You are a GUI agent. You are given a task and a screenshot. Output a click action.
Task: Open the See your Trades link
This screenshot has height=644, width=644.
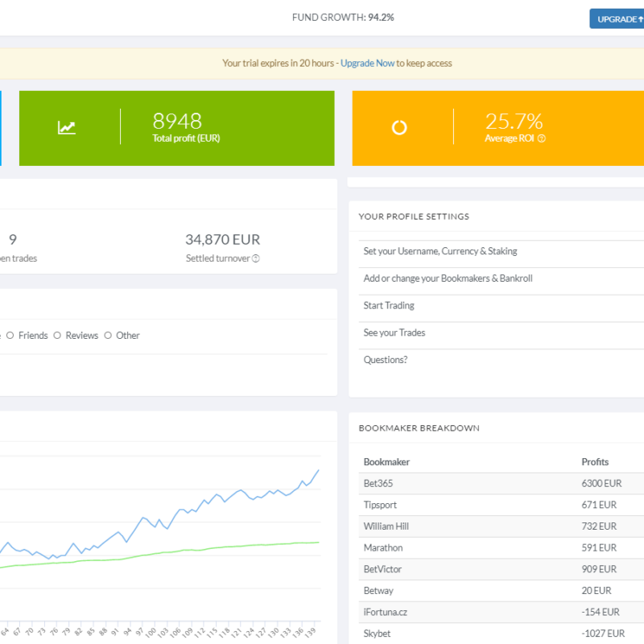click(394, 333)
